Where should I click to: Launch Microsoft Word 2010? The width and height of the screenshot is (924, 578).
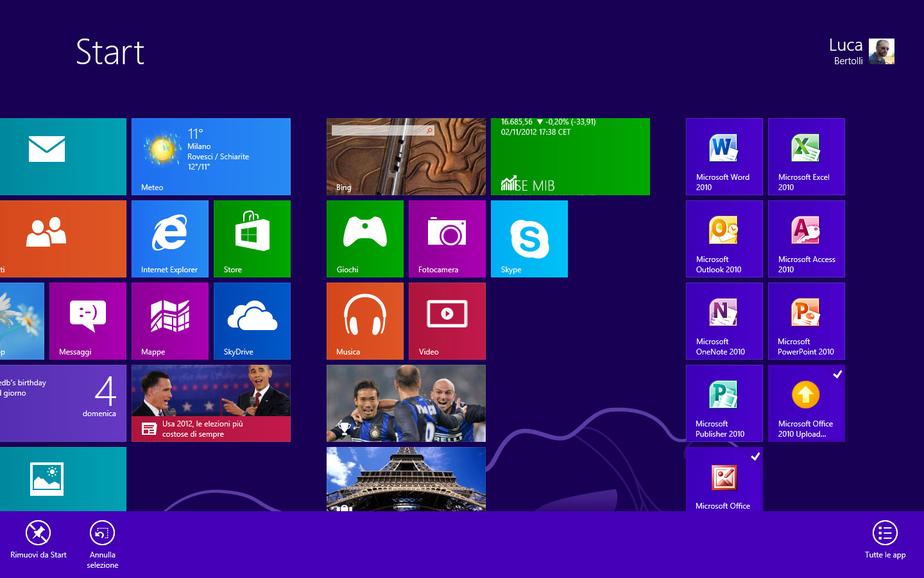coord(724,157)
